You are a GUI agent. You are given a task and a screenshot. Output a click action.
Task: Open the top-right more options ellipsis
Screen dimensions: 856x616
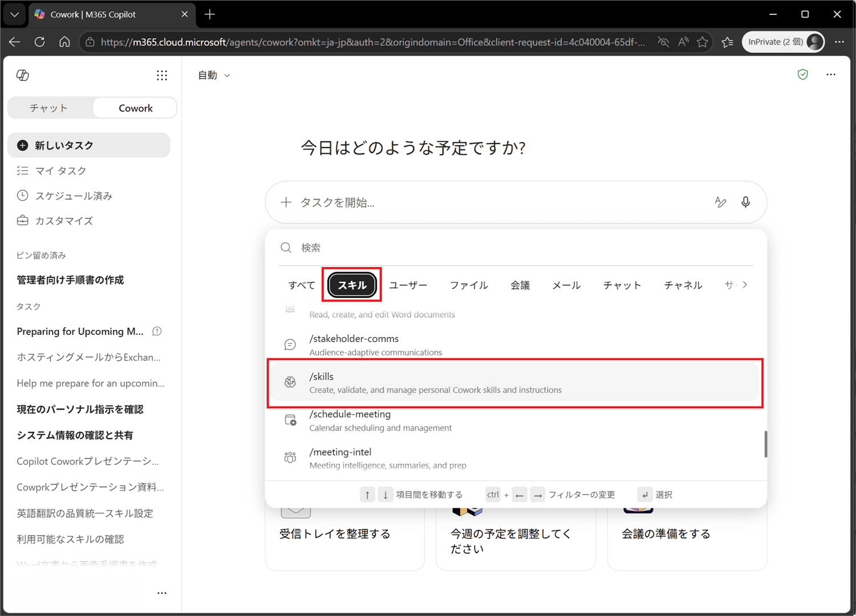click(x=831, y=75)
